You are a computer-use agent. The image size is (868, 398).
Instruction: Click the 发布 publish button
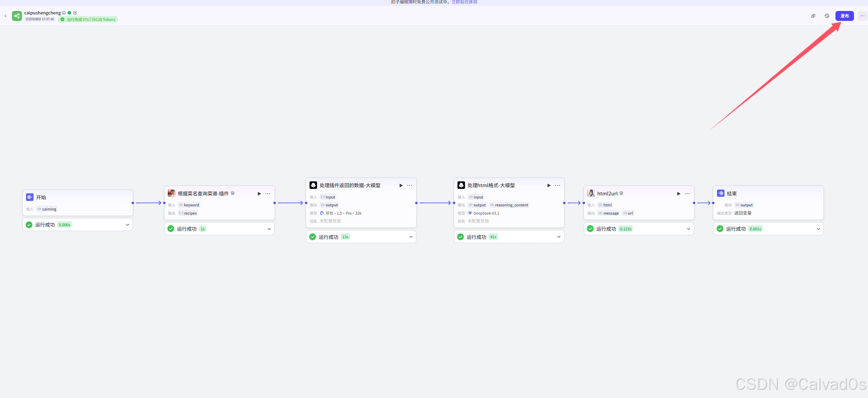(844, 16)
